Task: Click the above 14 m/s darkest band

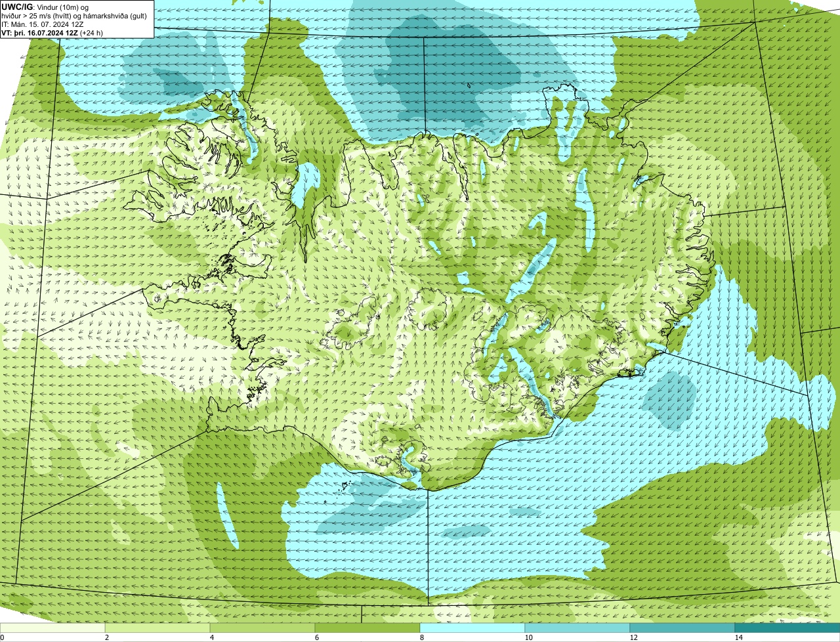Action: [787, 628]
